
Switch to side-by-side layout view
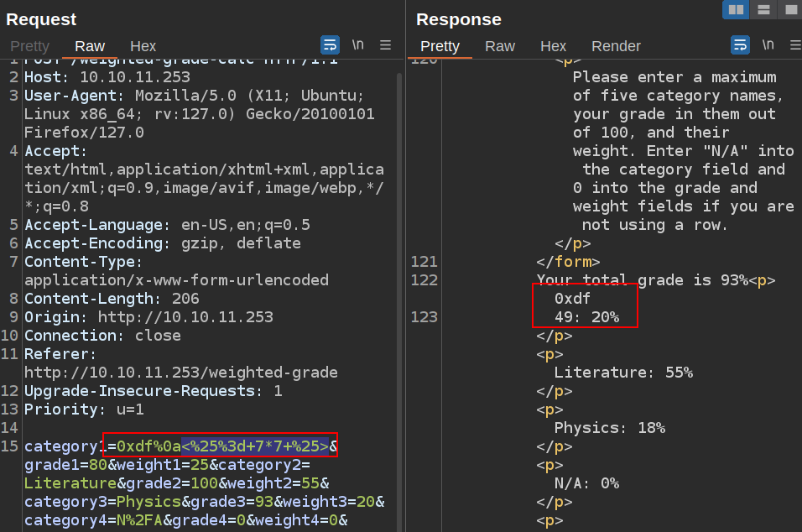(736, 10)
